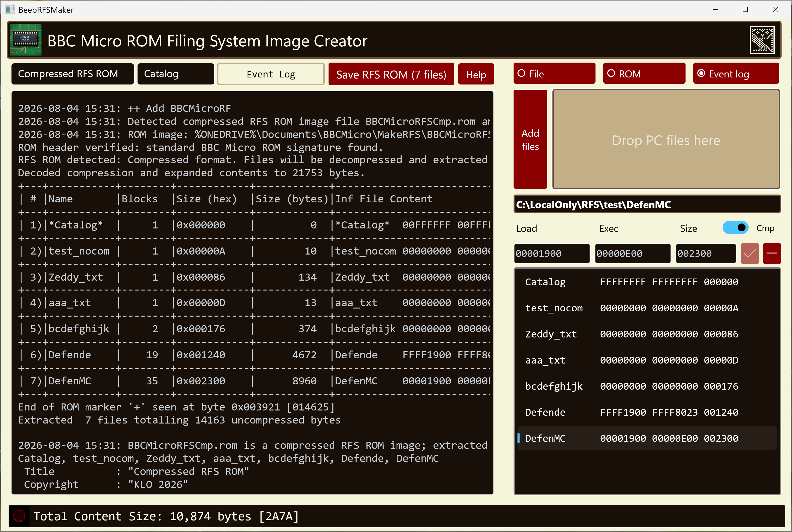
Task: Click the BeebRFSMaker title bar app icon
Action: [x=10, y=9]
